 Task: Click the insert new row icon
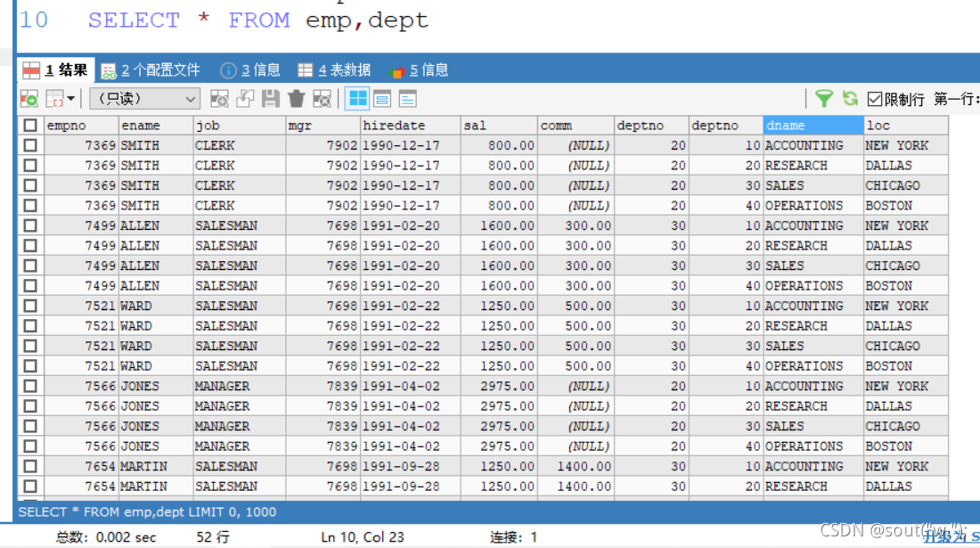[219, 99]
